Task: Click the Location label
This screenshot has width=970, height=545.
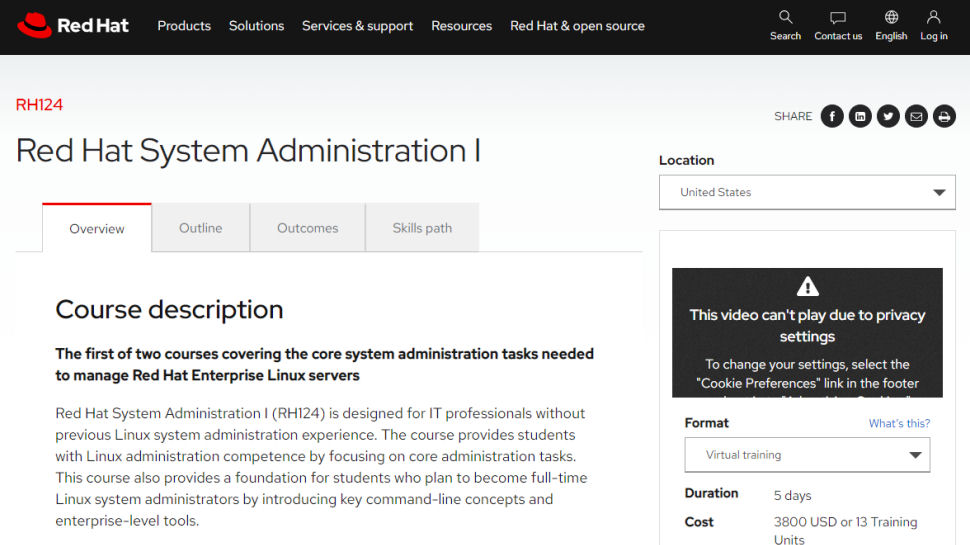Action: 686,160
